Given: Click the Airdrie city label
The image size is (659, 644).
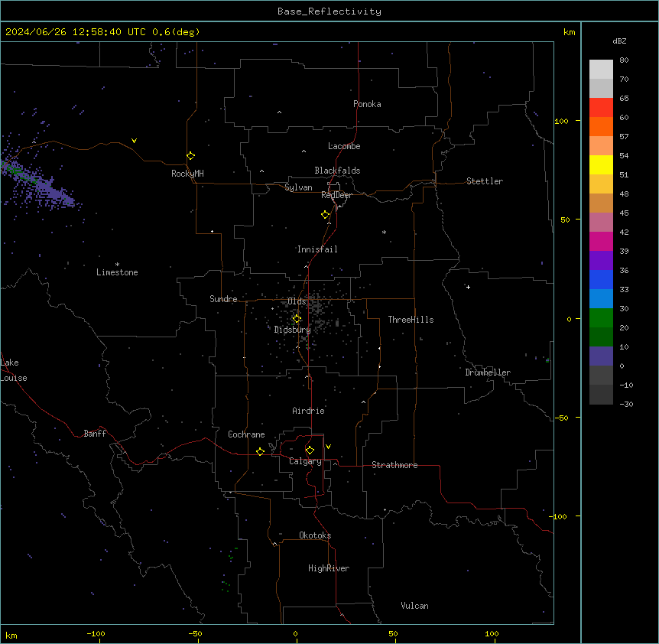Looking at the screenshot, I should pos(309,411).
